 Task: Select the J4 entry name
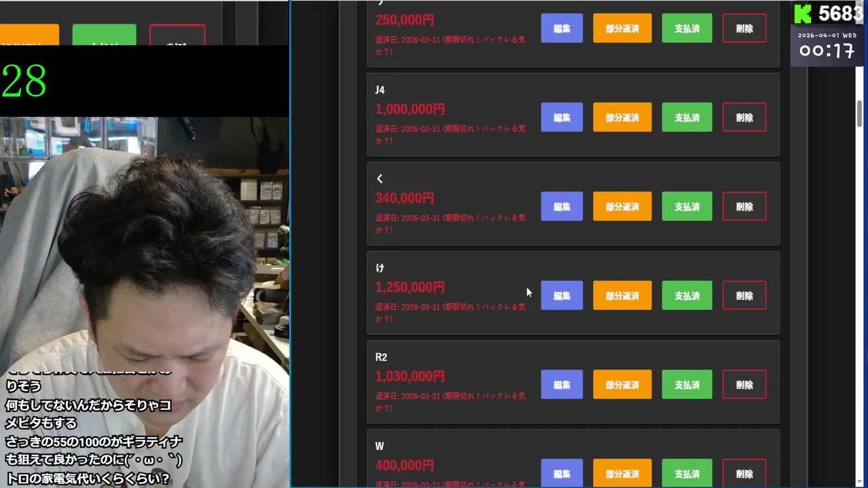pyautogui.click(x=380, y=89)
